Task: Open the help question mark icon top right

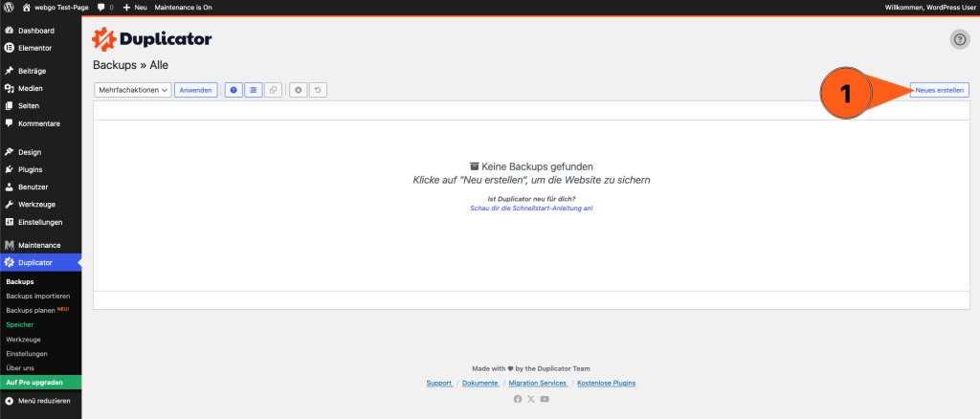Action: [960, 39]
